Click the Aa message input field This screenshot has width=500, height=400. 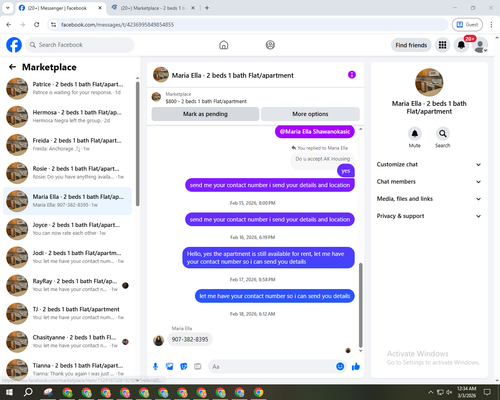tap(272, 367)
